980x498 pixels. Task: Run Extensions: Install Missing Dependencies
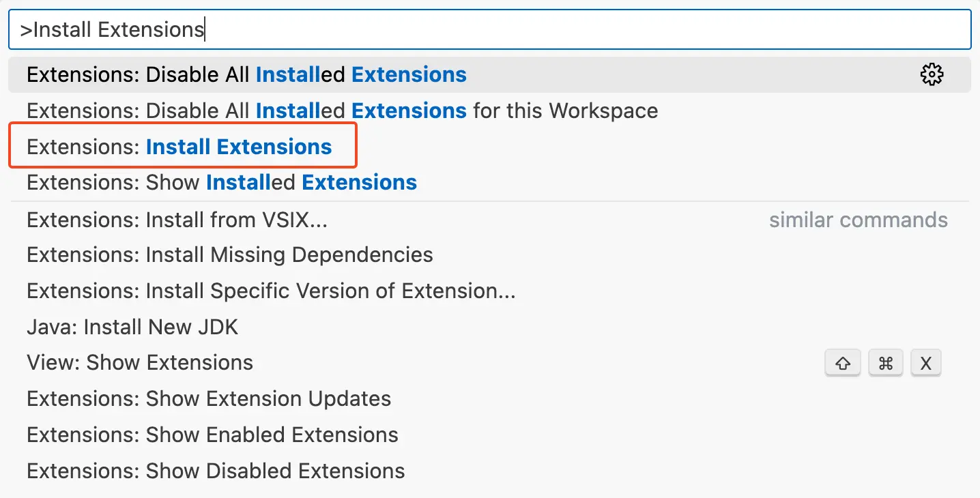(230, 255)
